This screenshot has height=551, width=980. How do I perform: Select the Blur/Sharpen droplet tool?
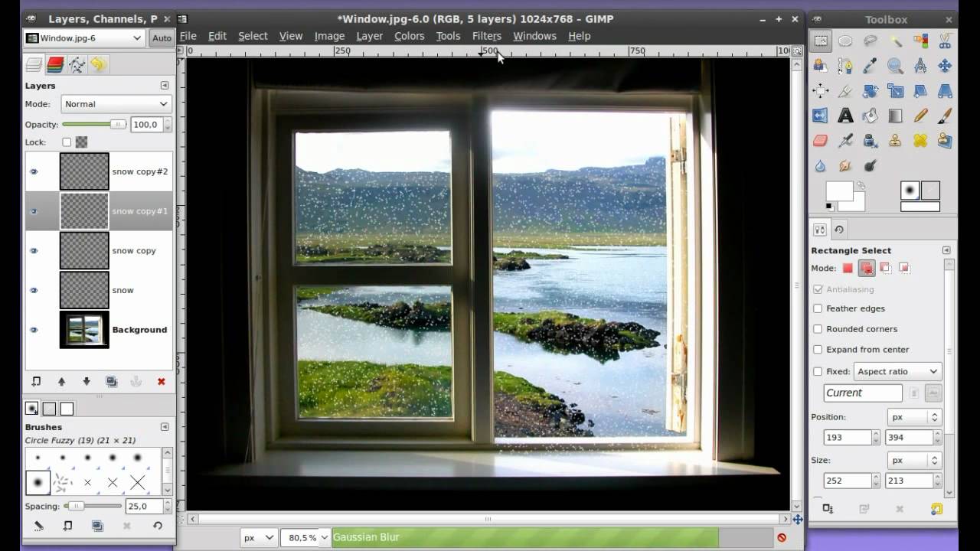point(820,166)
